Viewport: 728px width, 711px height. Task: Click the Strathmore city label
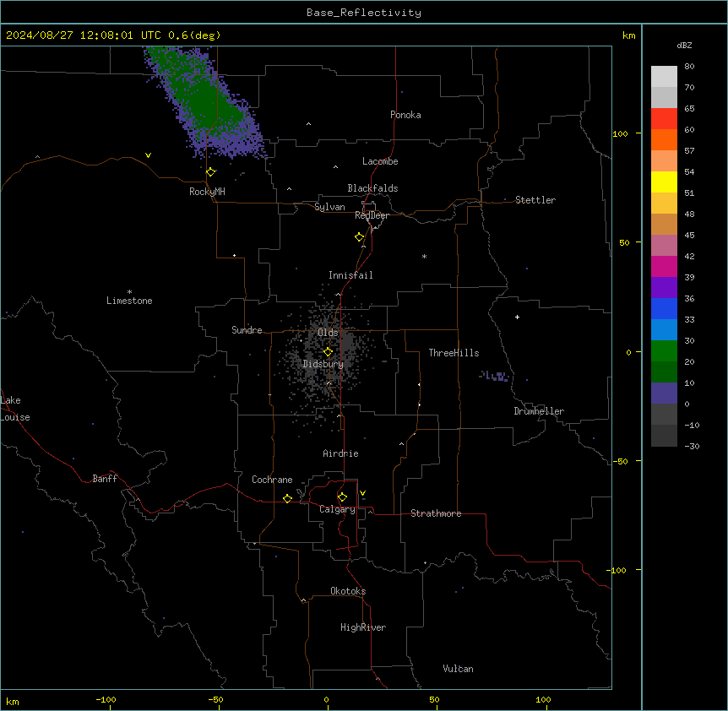(436, 513)
